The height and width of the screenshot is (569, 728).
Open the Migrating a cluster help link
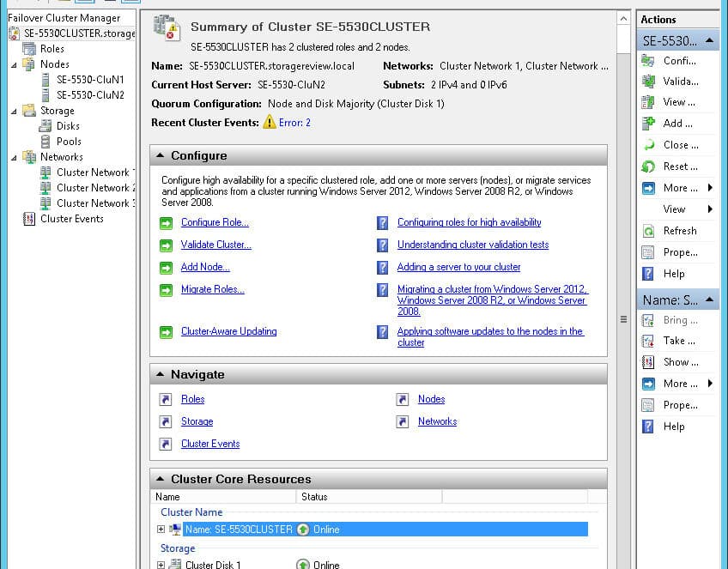click(493, 300)
